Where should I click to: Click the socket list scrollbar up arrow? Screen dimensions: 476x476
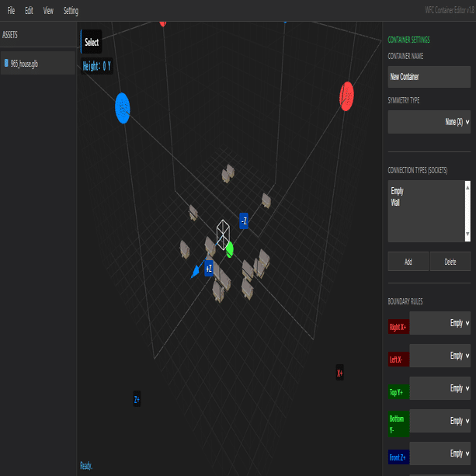point(467,188)
